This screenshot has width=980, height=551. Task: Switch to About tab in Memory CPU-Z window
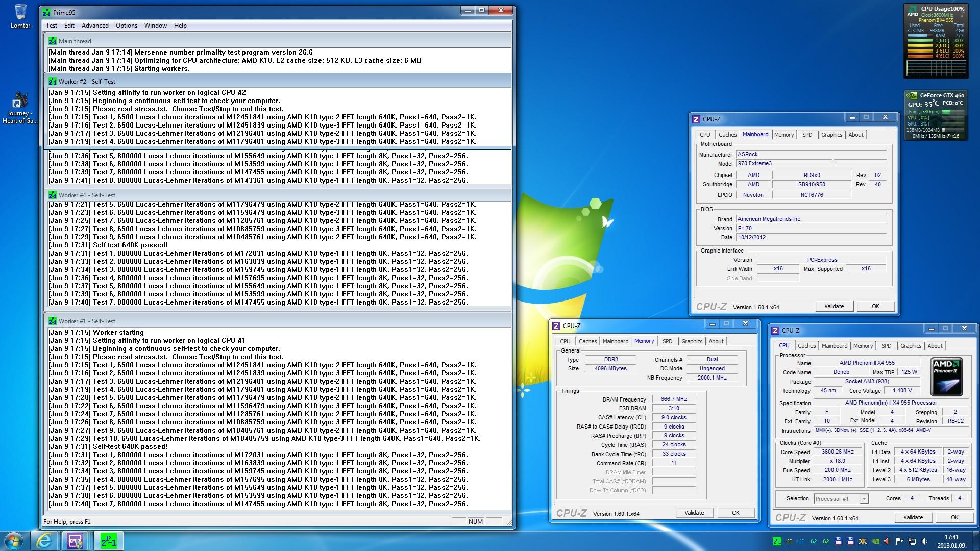(716, 341)
